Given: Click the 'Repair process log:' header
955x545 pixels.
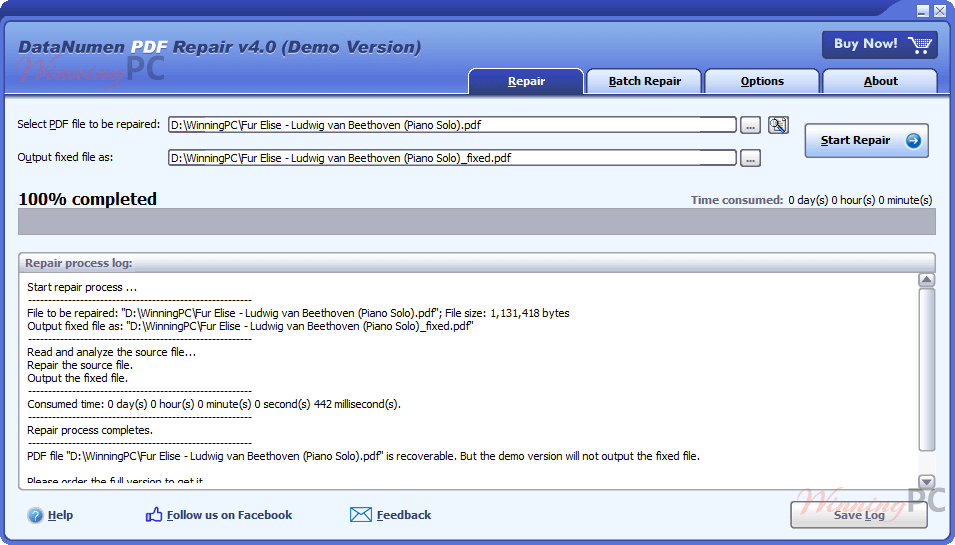Looking at the screenshot, I should (79, 263).
